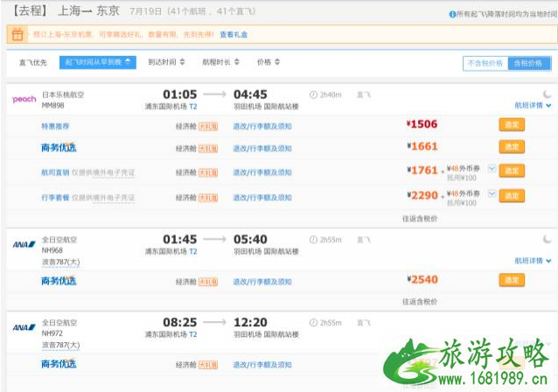Viewport: 558px width, 392px height.
Task: Click the ANA logo for NH972
Action: [24, 327]
